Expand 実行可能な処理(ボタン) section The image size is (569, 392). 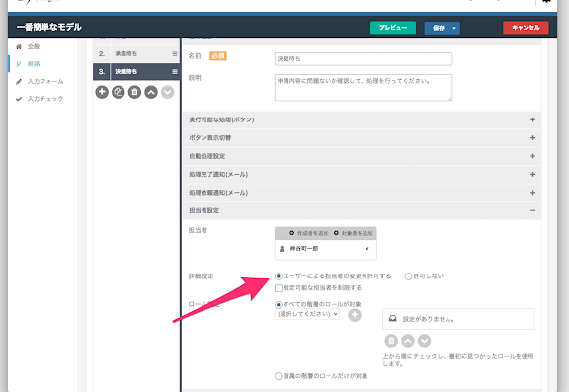(362, 120)
